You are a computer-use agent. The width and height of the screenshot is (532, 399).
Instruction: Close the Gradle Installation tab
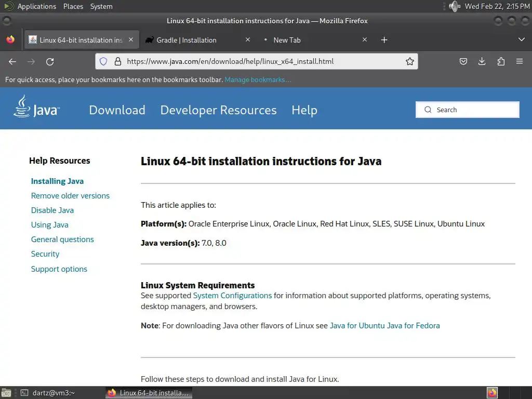point(248,39)
